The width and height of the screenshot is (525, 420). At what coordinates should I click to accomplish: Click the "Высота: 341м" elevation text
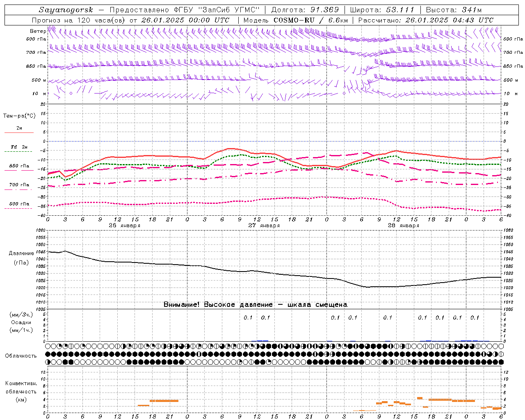tap(454, 10)
